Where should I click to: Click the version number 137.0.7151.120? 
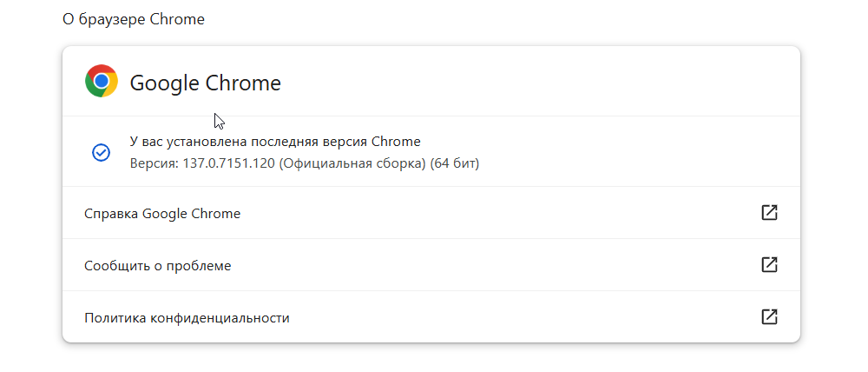[x=228, y=164]
